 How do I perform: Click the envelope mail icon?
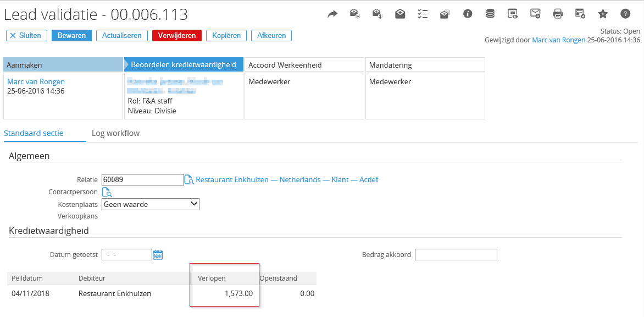tap(535, 14)
